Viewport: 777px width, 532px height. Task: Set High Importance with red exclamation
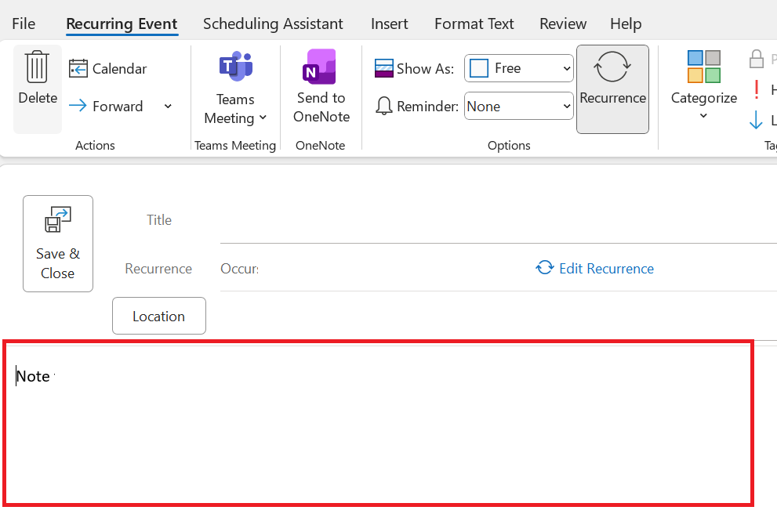[x=756, y=89]
